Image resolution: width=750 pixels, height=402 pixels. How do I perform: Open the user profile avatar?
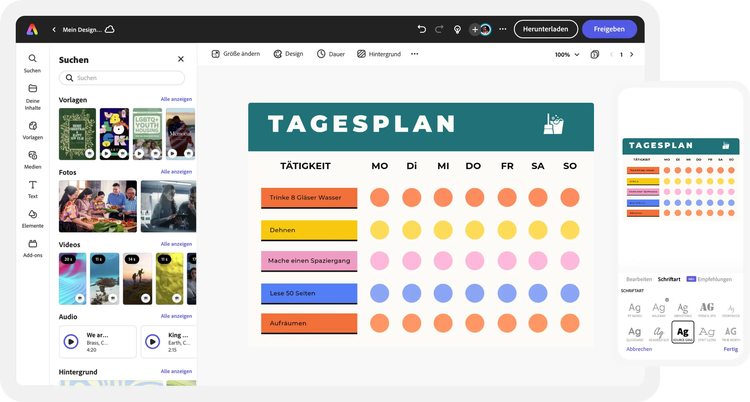tap(485, 30)
